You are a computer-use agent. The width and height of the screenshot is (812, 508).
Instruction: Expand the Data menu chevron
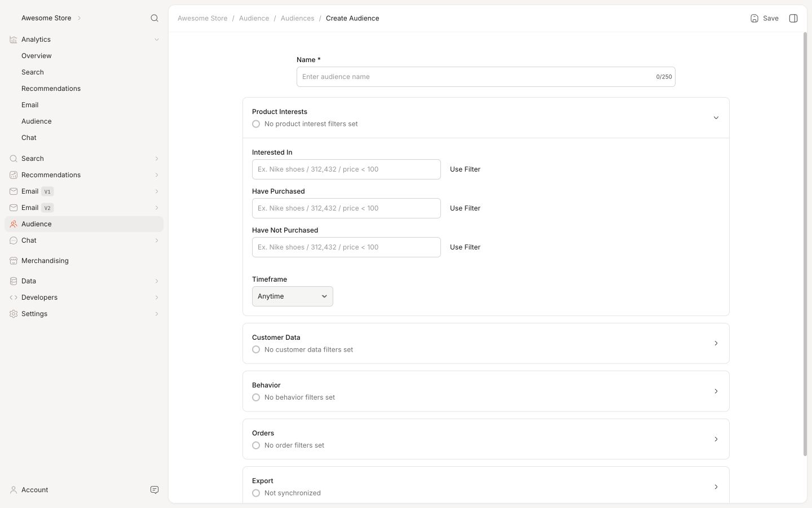tap(157, 281)
